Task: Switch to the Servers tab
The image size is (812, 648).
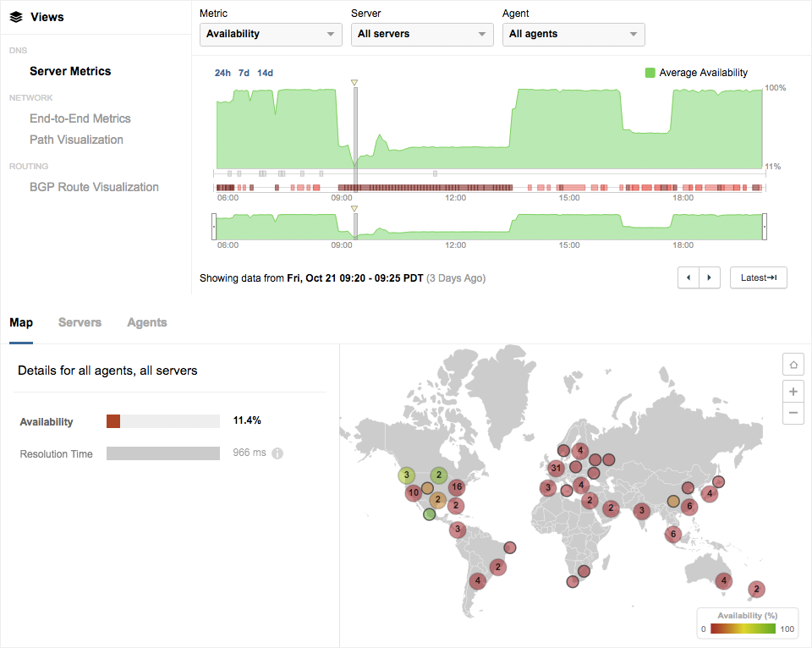Action: tap(80, 322)
